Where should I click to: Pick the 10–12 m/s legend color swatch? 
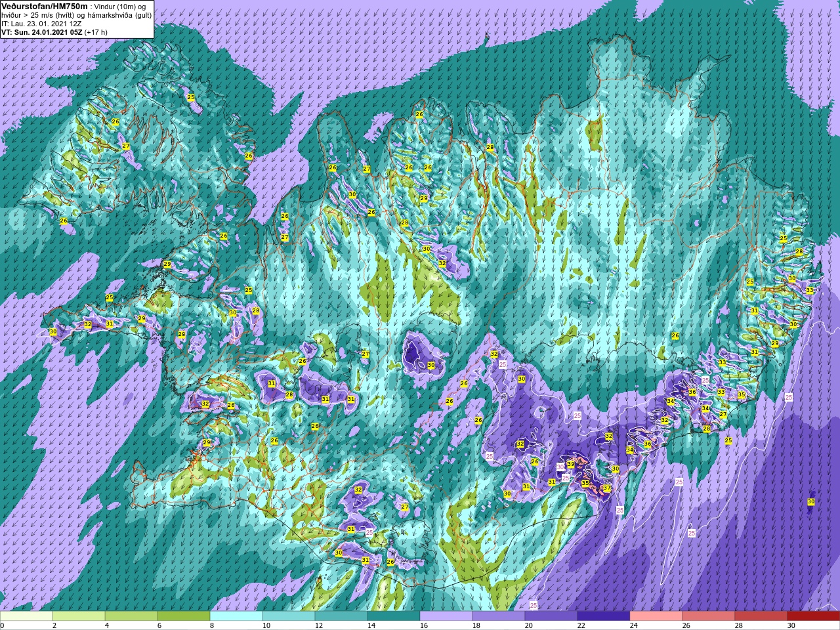coord(289,616)
